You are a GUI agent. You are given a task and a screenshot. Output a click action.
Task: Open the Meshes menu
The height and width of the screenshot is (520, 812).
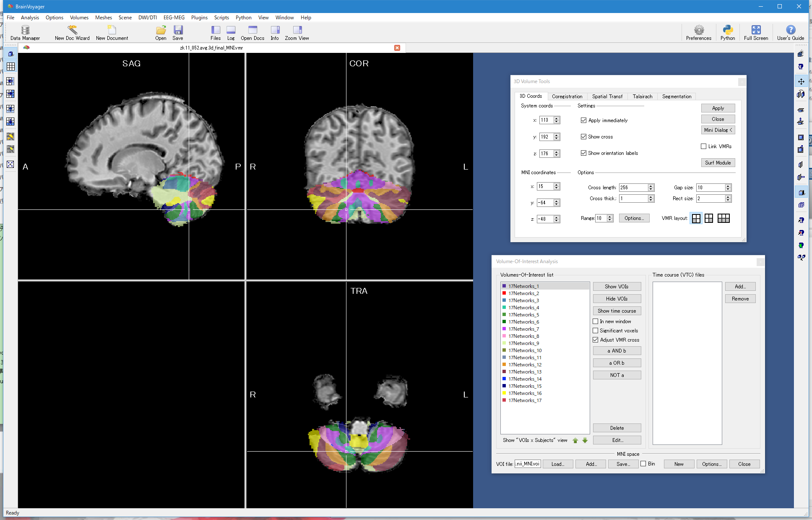[x=104, y=18]
